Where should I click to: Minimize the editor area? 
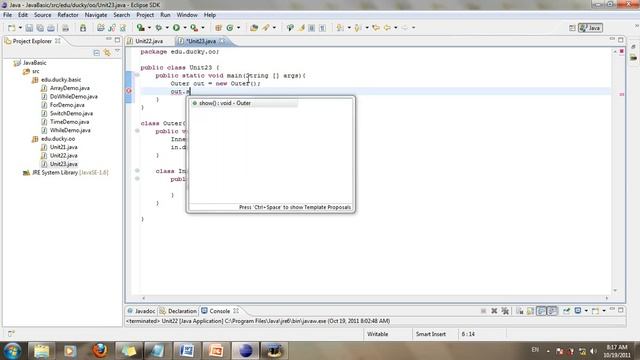pos(612,40)
